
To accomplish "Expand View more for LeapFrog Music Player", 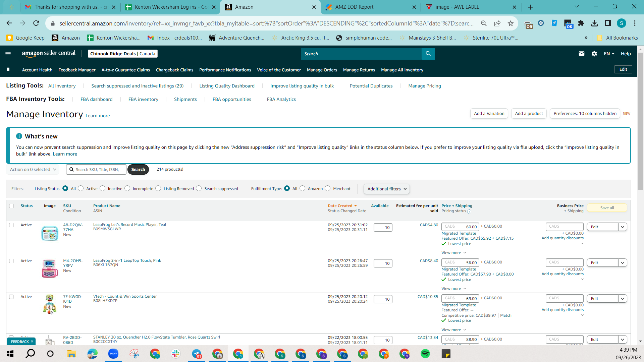I will pos(454,253).
